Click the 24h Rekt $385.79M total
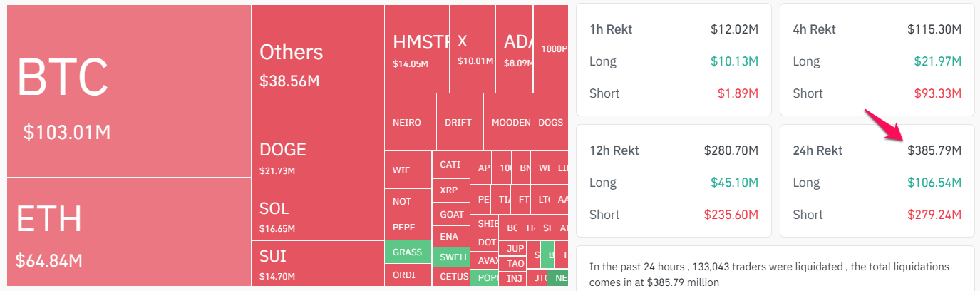Screen dimensions: 980x291 (934, 150)
